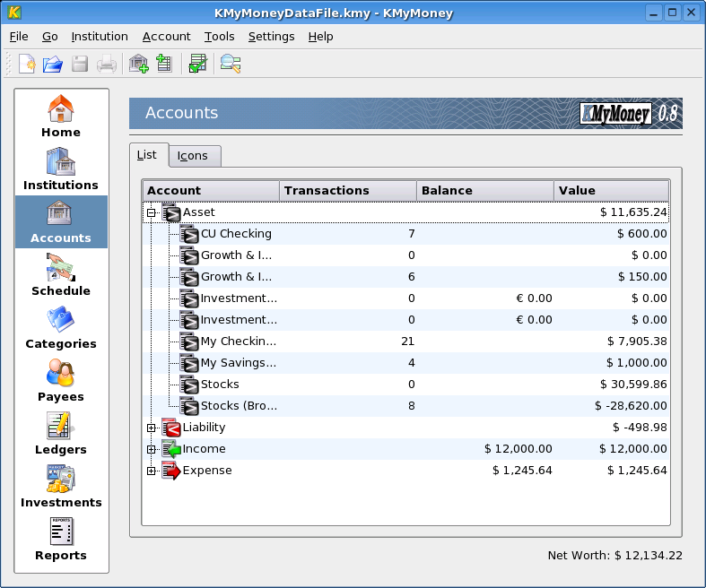Click the $ 7,905.38 value cell
Image resolution: width=706 pixels, height=588 pixels.
pos(637,342)
